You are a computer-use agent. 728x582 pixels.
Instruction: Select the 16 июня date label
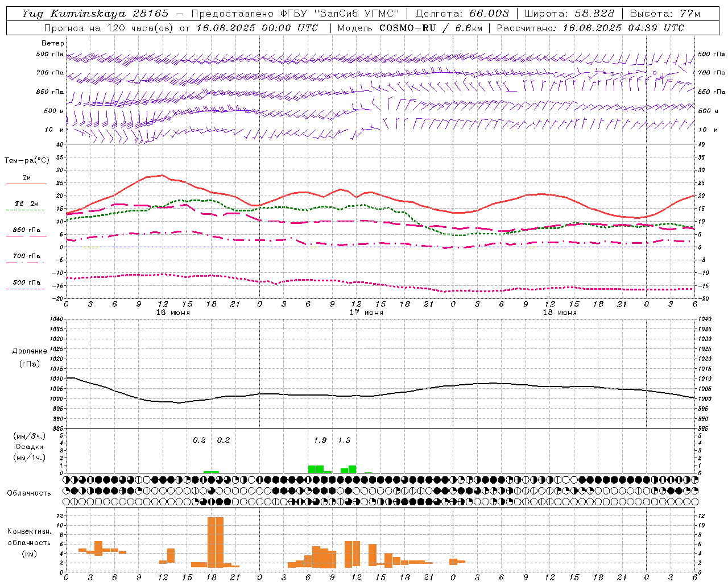173,313
